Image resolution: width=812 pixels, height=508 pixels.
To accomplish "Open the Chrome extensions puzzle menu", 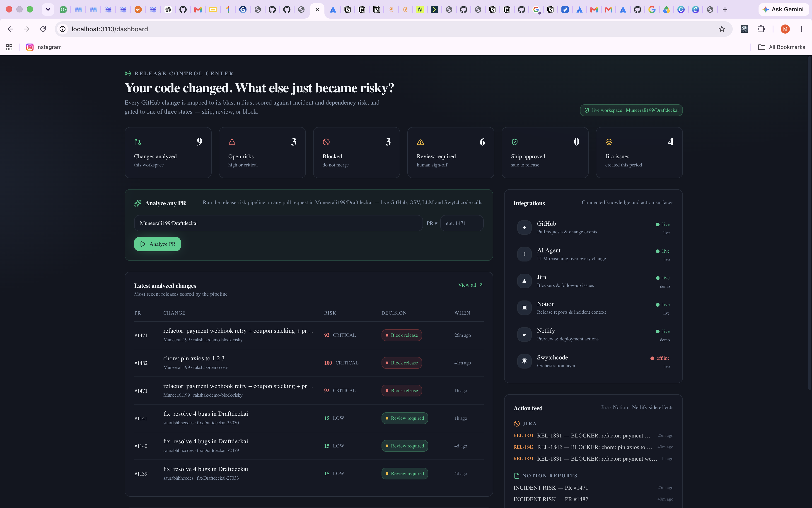I will tap(761, 29).
